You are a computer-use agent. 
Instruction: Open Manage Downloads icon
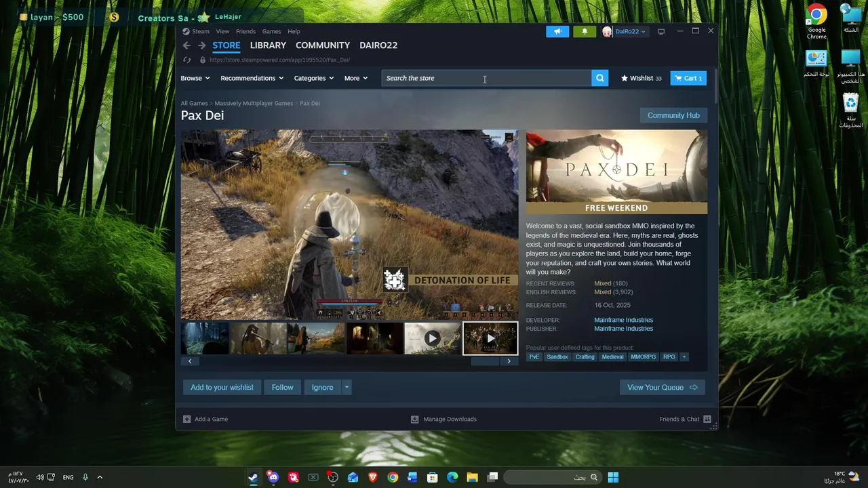(x=414, y=419)
